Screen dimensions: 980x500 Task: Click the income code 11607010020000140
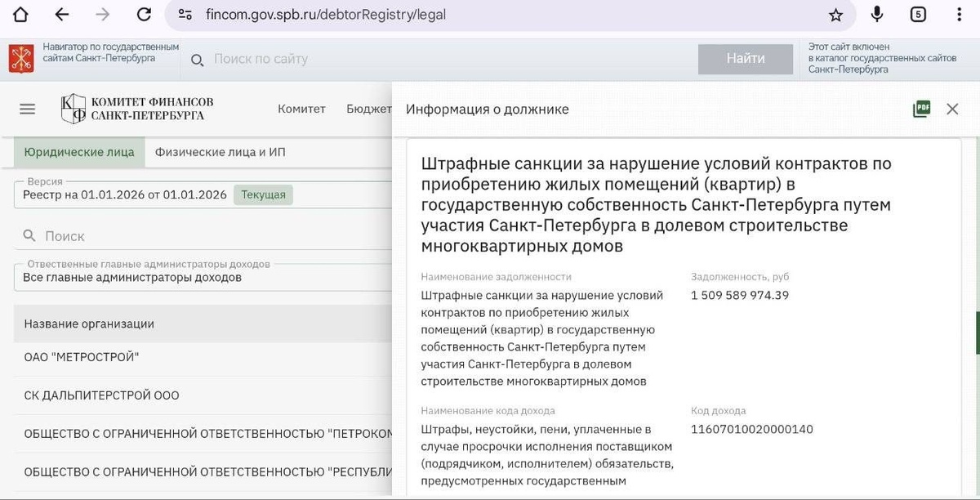click(752, 429)
